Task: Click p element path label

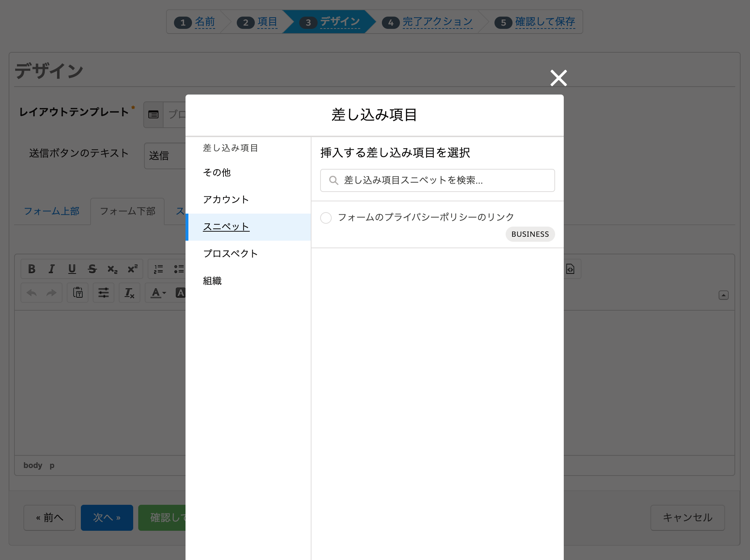Action: point(52,465)
